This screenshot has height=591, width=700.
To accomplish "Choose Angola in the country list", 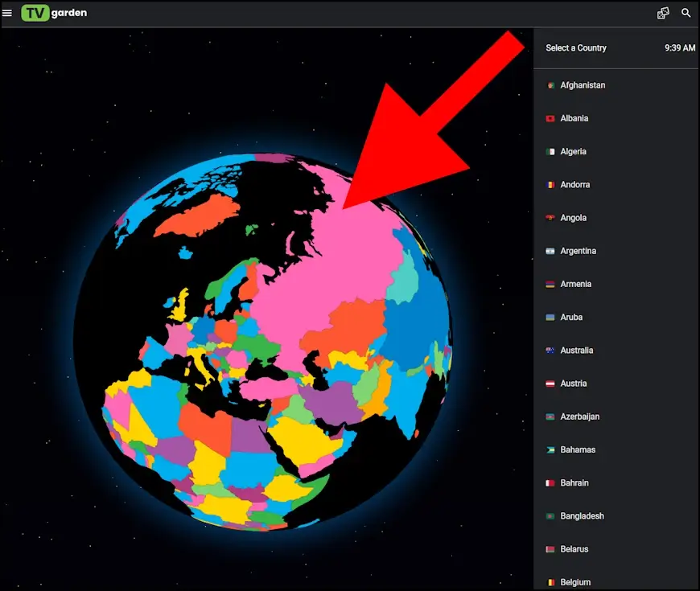I will [x=573, y=218].
